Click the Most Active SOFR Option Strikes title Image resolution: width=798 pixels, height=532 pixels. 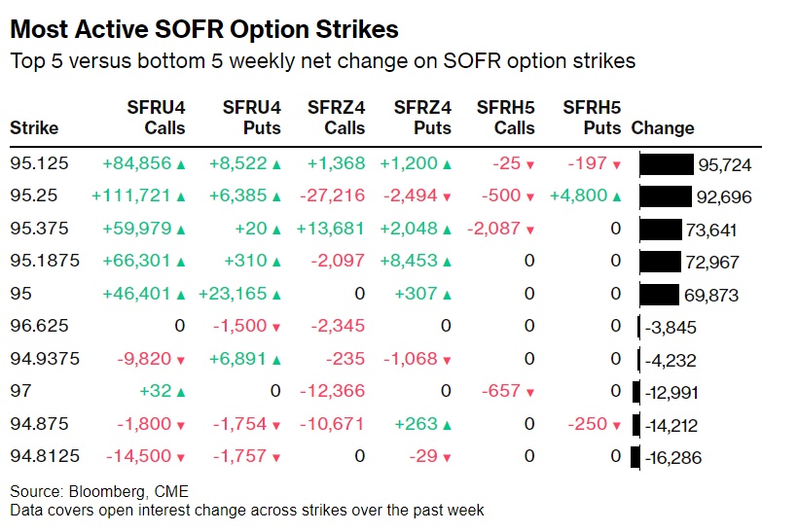click(203, 30)
